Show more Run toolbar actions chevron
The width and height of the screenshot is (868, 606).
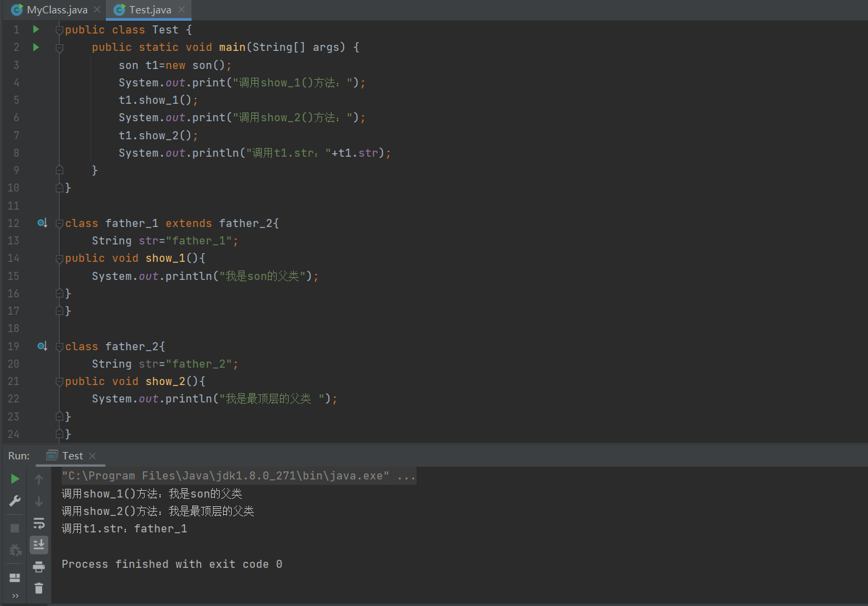[x=15, y=595]
